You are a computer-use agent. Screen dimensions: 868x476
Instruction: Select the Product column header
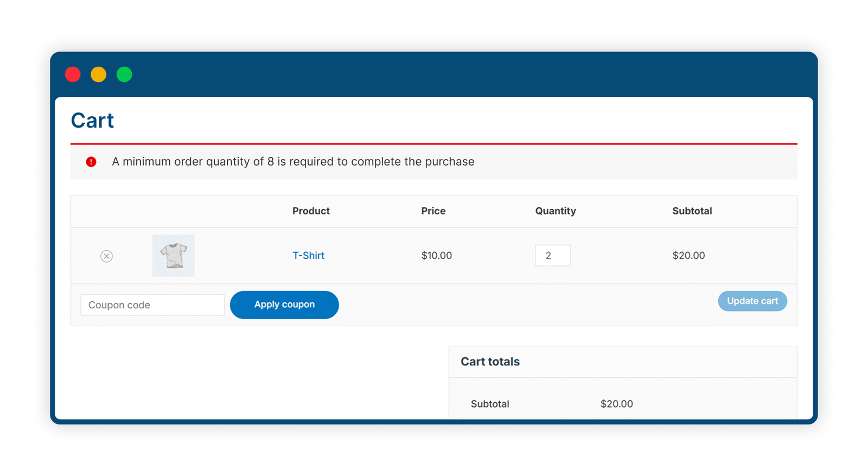coord(311,211)
